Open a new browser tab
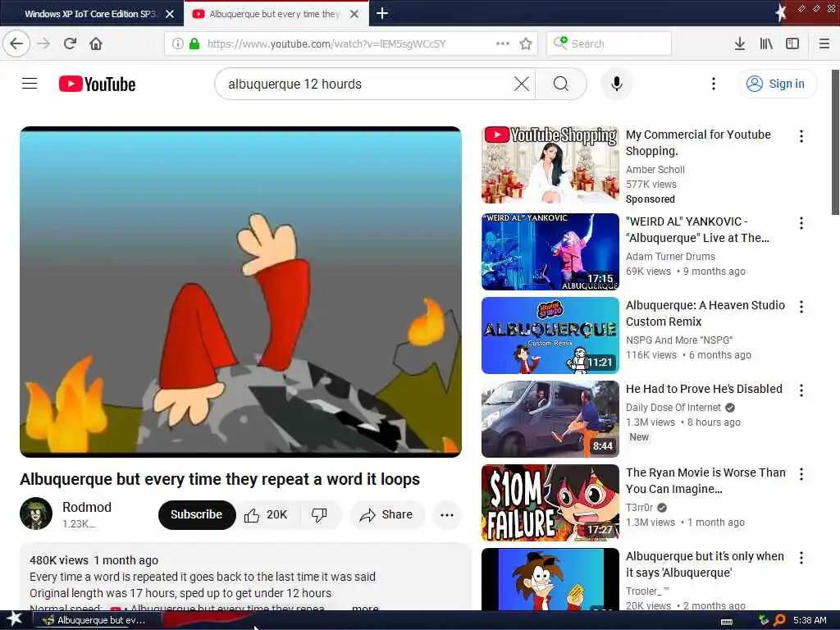This screenshot has height=630, width=840. coord(382,13)
